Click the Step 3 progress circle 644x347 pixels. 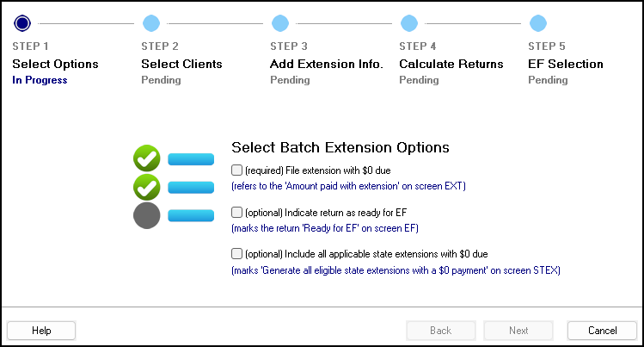(x=280, y=23)
